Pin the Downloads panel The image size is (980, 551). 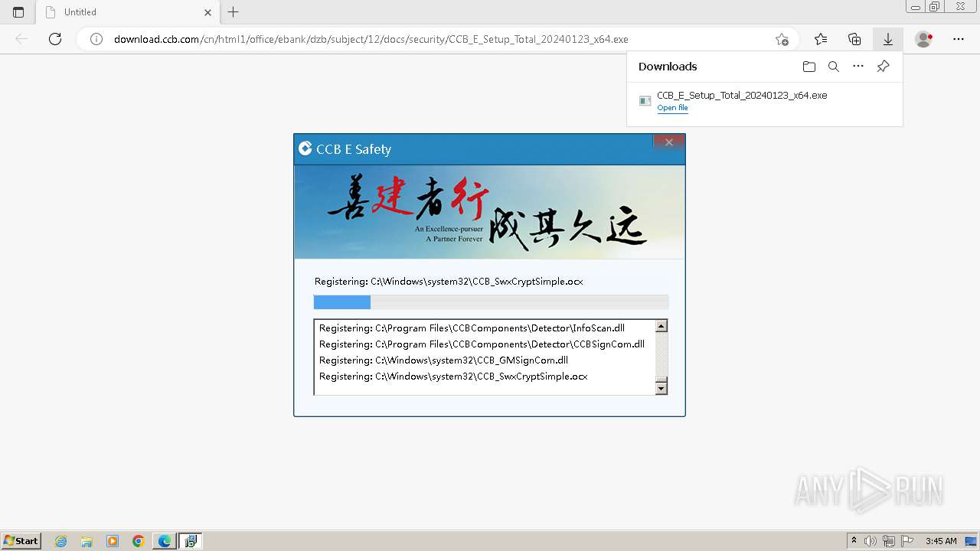883,67
